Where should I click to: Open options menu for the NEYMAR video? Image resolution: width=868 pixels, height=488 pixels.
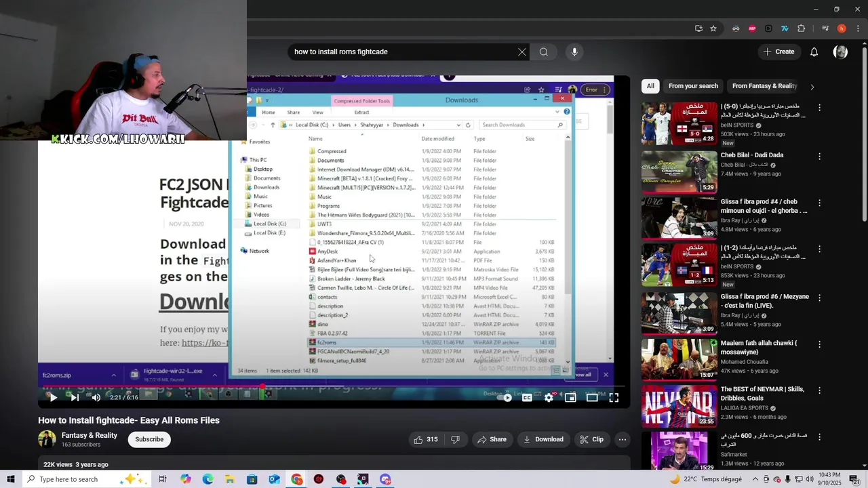[x=819, y=390]
